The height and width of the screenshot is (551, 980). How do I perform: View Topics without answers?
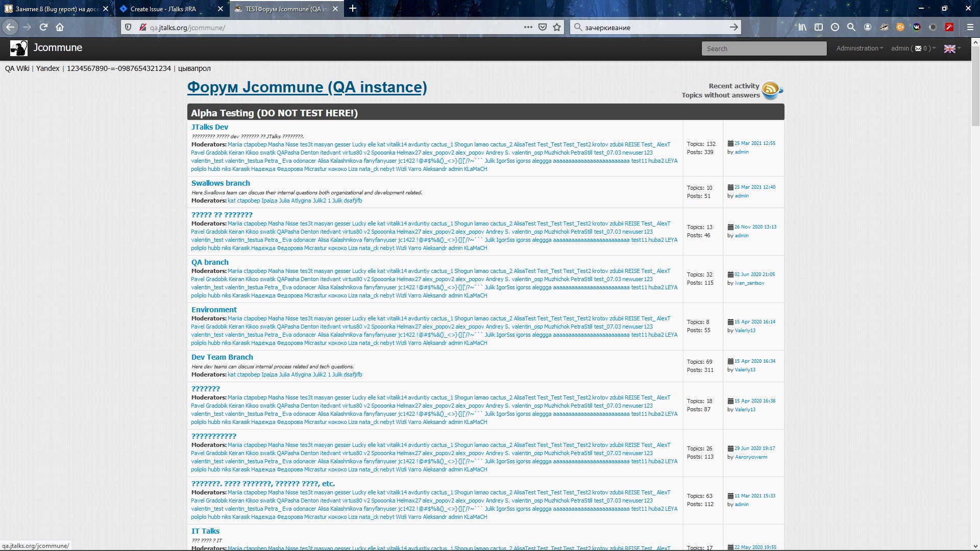[720, 95]
